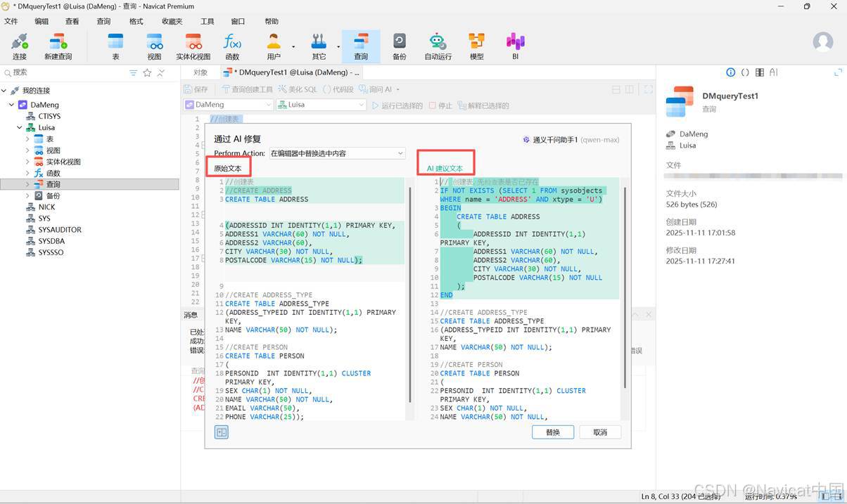Screen dimensions: 847x504
Task: Open the 格式 menu
Action: tap(136, 21)
